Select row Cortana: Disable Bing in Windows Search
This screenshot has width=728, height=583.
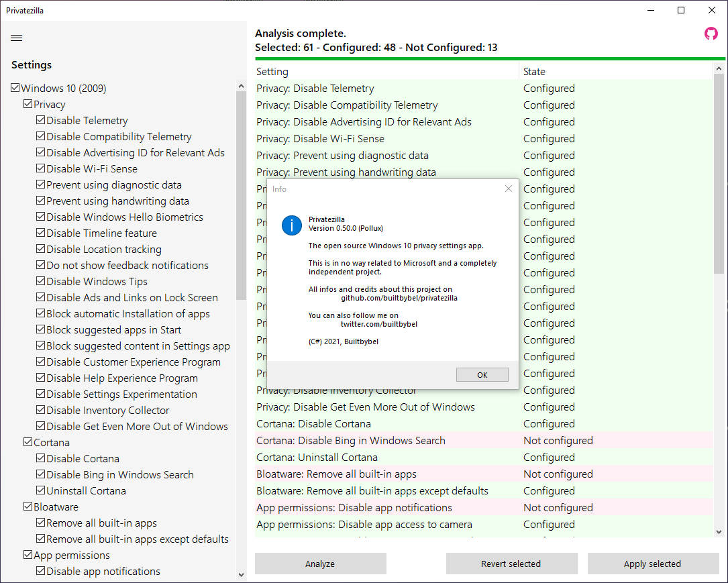(484, 441)
